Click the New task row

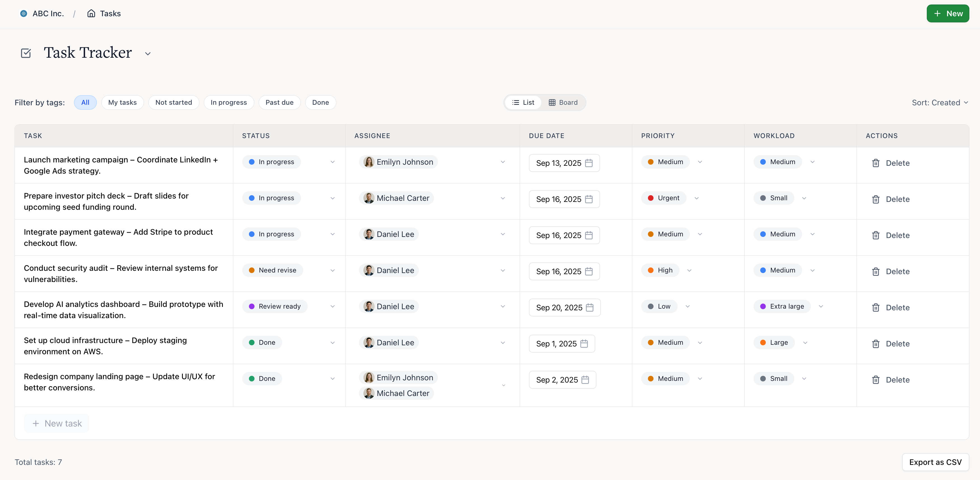point(56,423)
